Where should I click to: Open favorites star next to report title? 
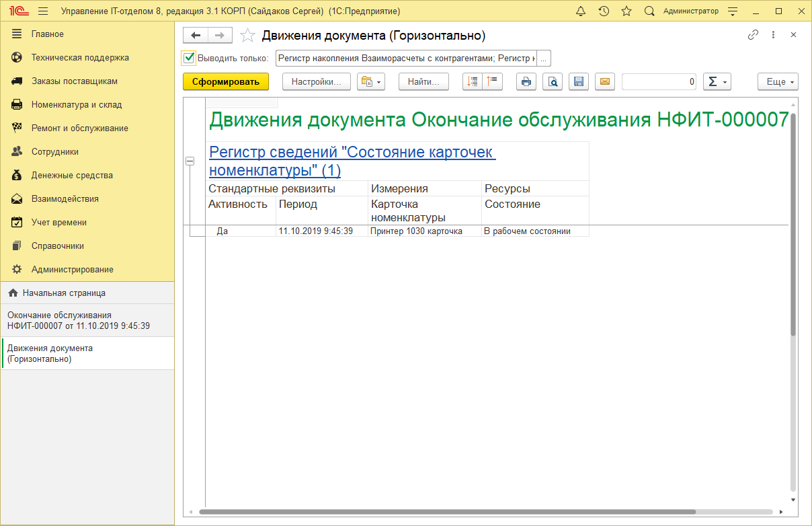pos(247,34)
